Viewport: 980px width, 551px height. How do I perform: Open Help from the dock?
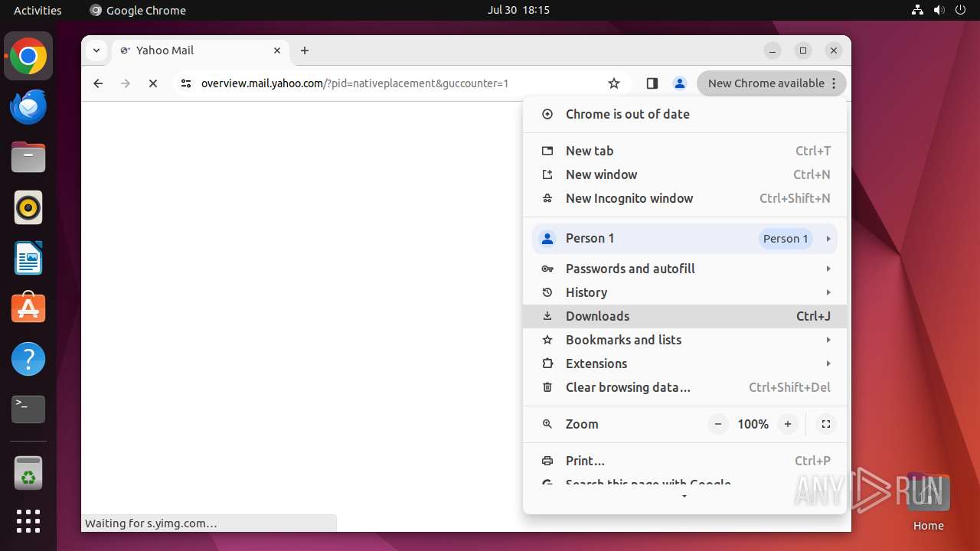pos(28,359)
